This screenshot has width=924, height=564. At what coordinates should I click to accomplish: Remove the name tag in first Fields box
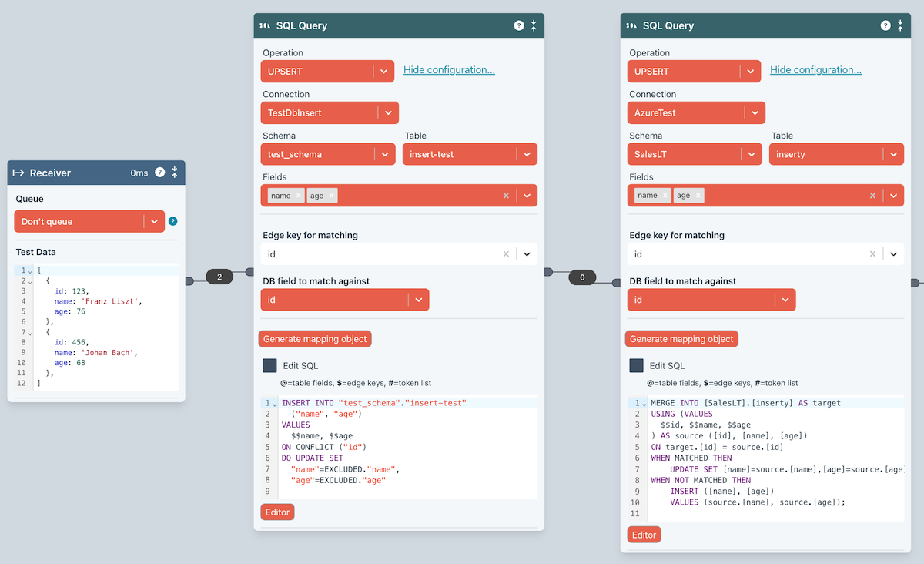(298, 196)
